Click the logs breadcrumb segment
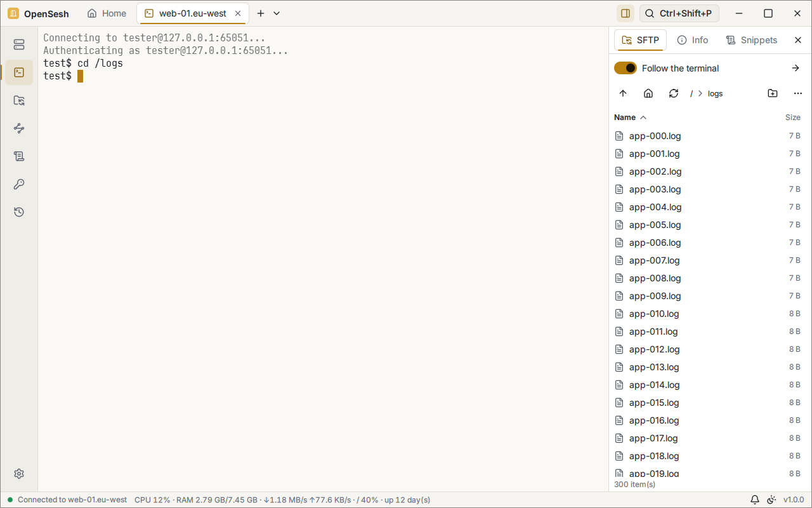Image resolution: width=812 pixels, height=508 pixels. coord(715,93)
